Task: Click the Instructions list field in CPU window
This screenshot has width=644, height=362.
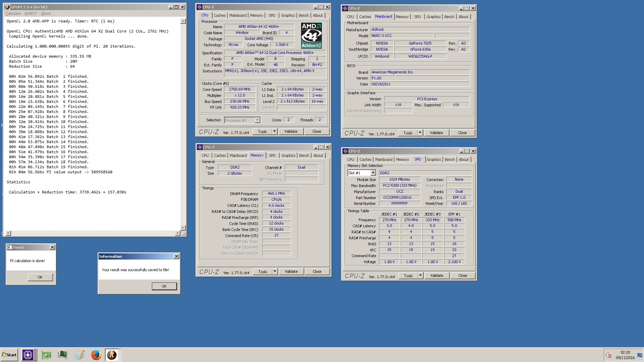Action: pos(275,73)
